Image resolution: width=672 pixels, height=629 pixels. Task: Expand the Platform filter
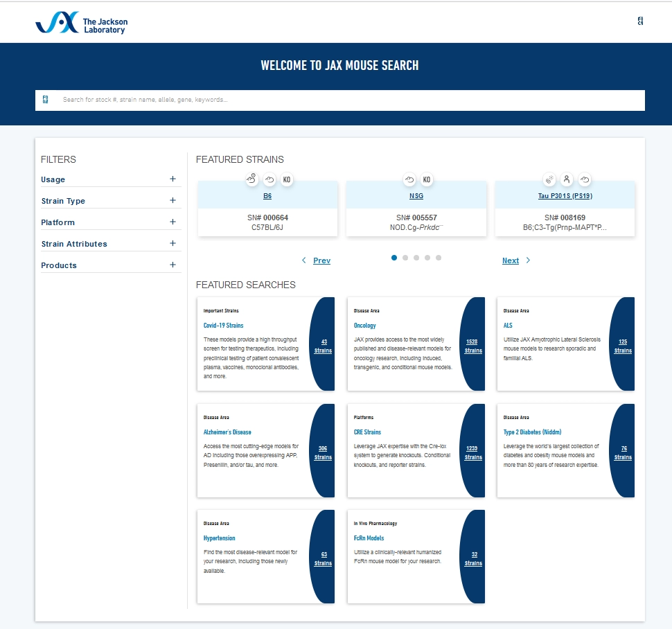[x=173, y=222]
